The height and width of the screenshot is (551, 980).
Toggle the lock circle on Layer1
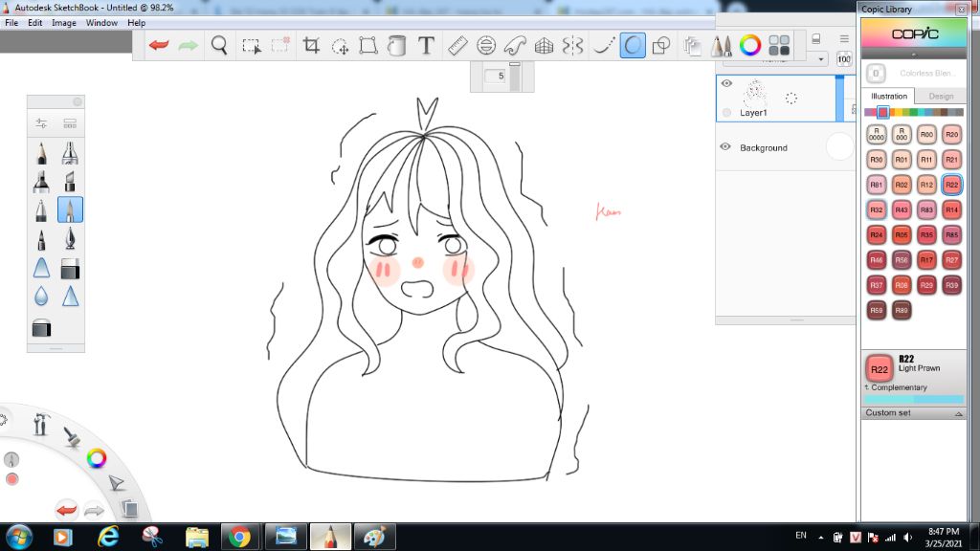[x=726, y=113]
